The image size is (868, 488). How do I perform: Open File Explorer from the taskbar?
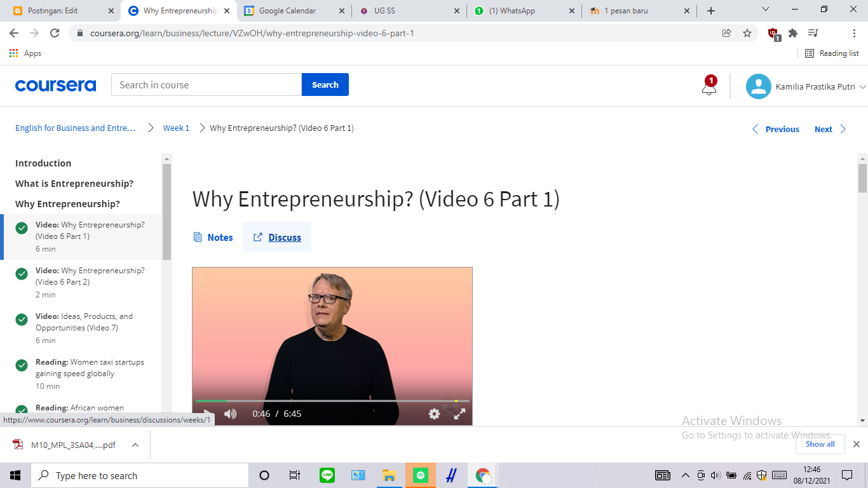tap(389, 475)
